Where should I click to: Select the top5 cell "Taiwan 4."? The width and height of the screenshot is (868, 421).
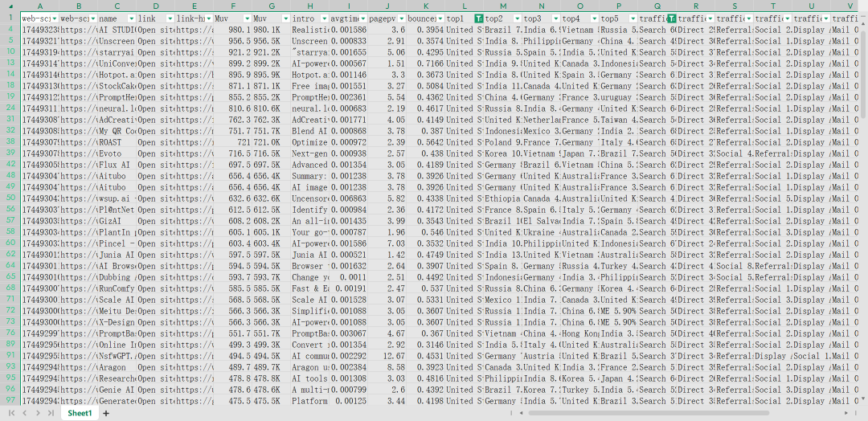[x=618, y=120]
